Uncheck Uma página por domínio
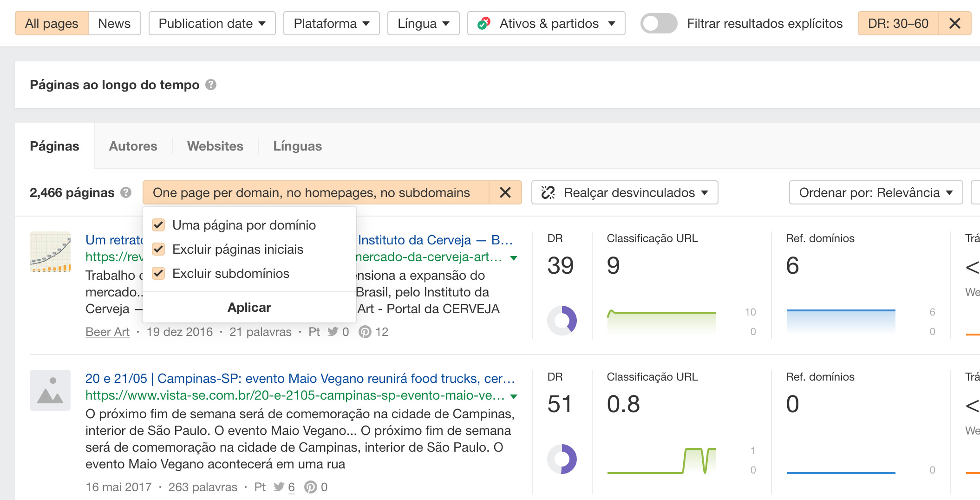This screenshot has width=980, height=500. tap(158, 225)
